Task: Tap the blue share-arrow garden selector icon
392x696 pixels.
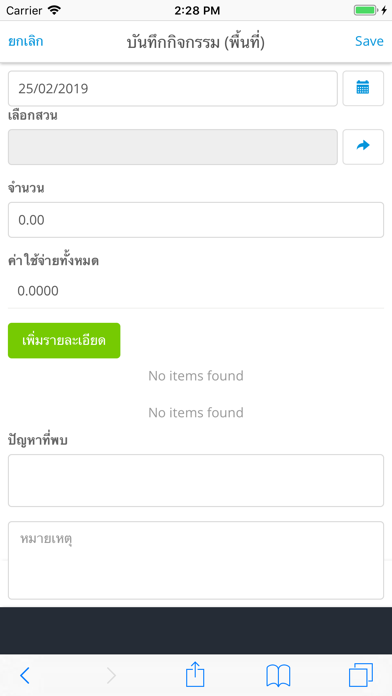Action: click(x=363, y=146)
